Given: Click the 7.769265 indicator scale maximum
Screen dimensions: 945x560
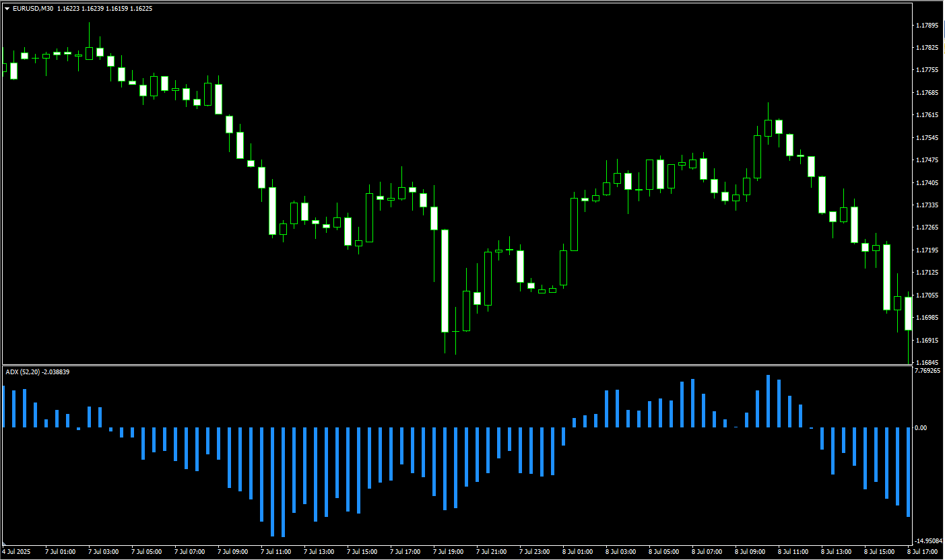Looking at the screenshot, I should (928, 371).
